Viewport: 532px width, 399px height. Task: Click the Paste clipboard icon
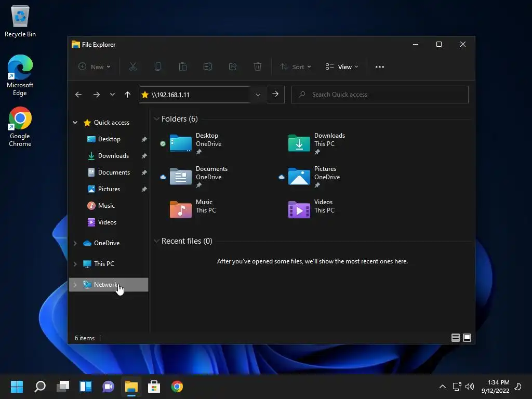click(x=182, y=67)
